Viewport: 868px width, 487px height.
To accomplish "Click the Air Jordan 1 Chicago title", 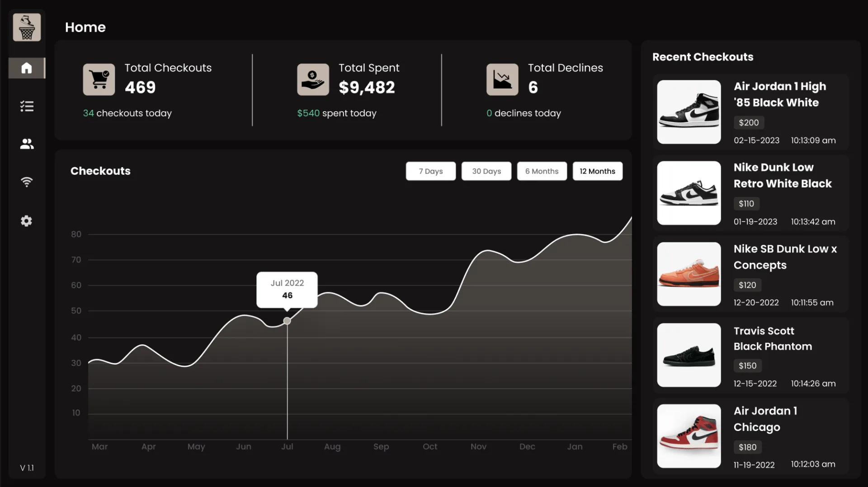I will pos(765,419).
